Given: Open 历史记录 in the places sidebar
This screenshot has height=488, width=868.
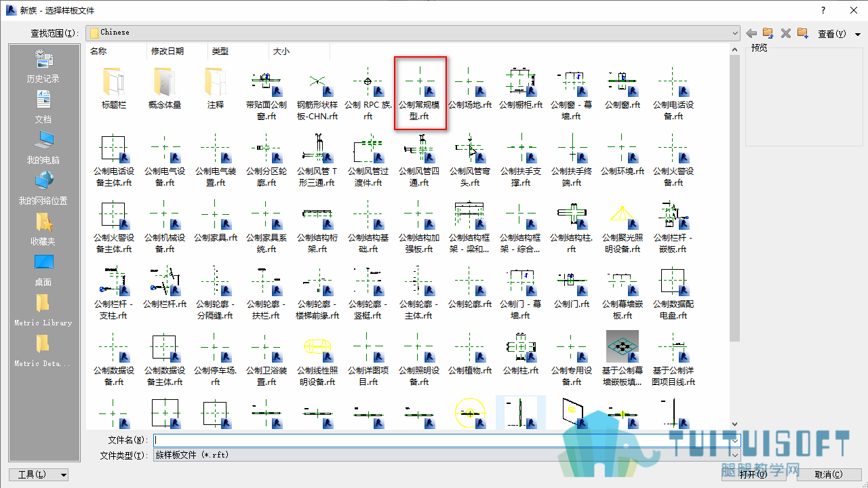Looking at the screenshot, I should [x=43, y=66].
